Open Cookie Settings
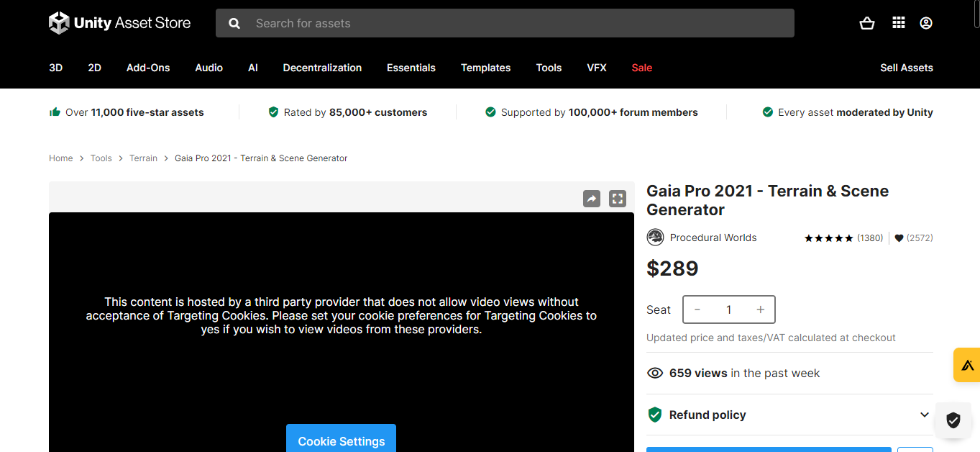The image size is (980, 452). coord(342,438)
